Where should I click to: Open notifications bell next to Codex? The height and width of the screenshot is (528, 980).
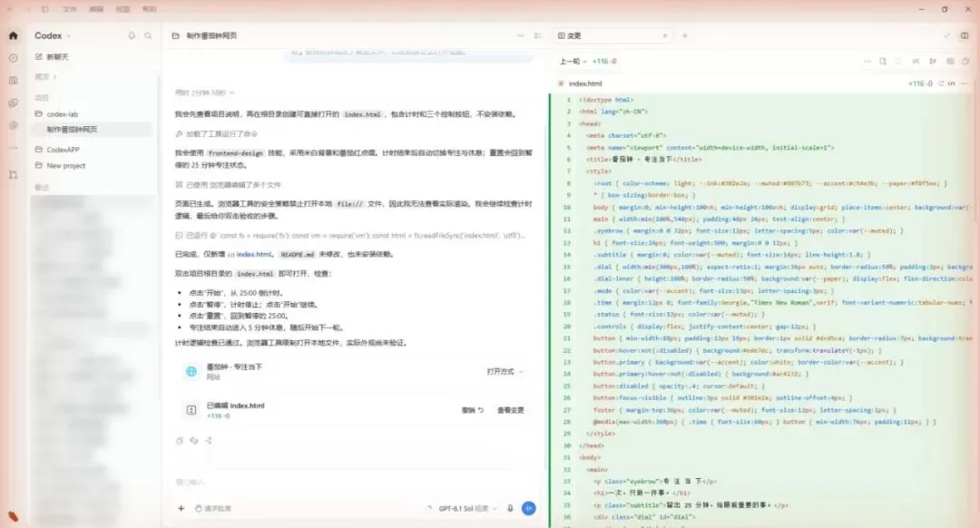[132, 35]
